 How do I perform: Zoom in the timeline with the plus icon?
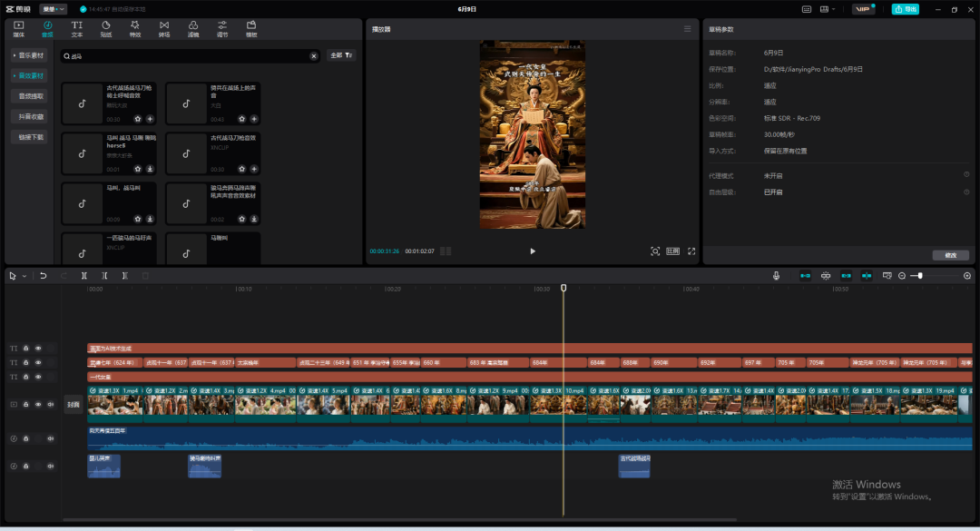coord(967,276)
